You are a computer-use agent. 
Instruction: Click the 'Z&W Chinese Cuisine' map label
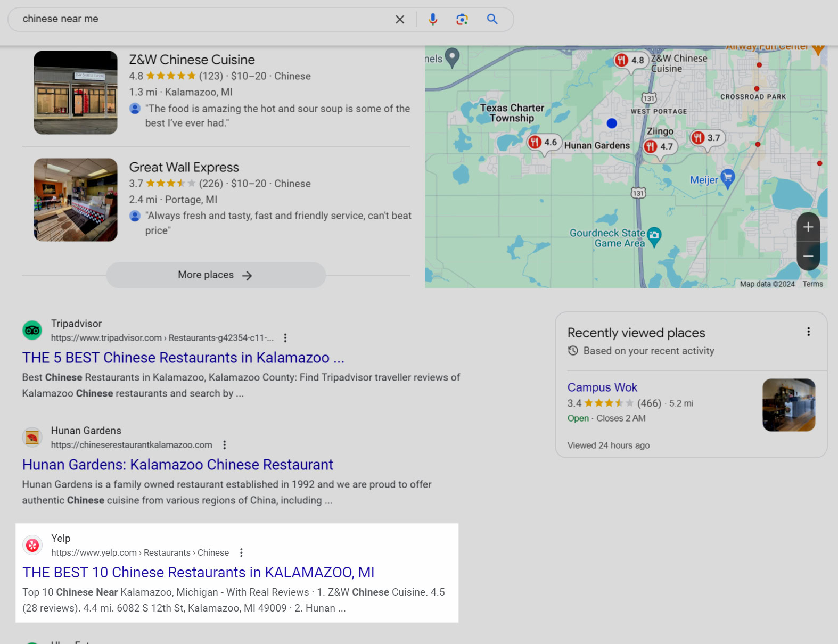(x=678, y=63)
